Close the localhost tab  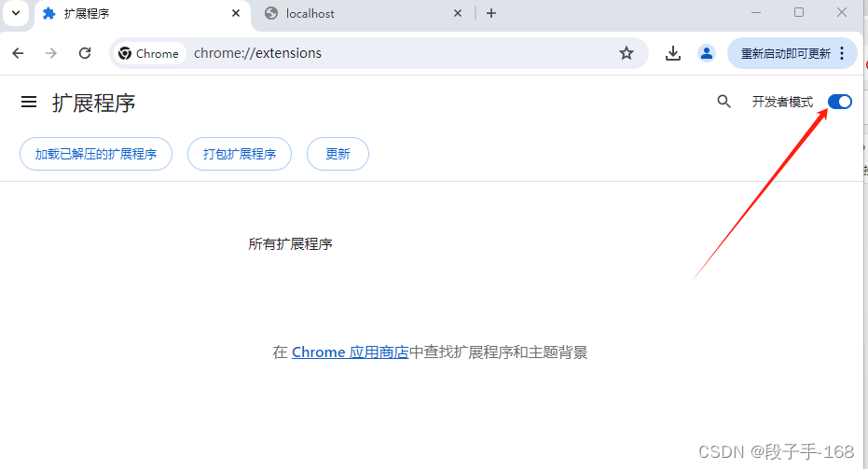click(x=458, y=13)
